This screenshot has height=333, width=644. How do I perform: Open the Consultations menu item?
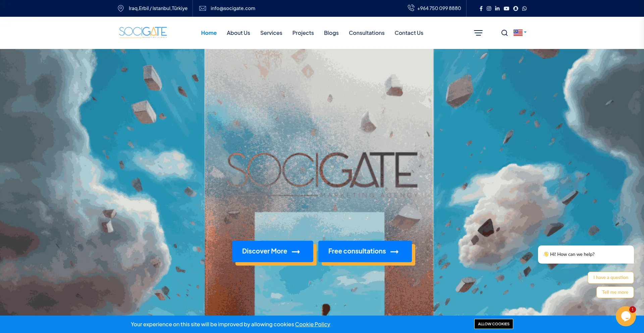coord(367,33)
